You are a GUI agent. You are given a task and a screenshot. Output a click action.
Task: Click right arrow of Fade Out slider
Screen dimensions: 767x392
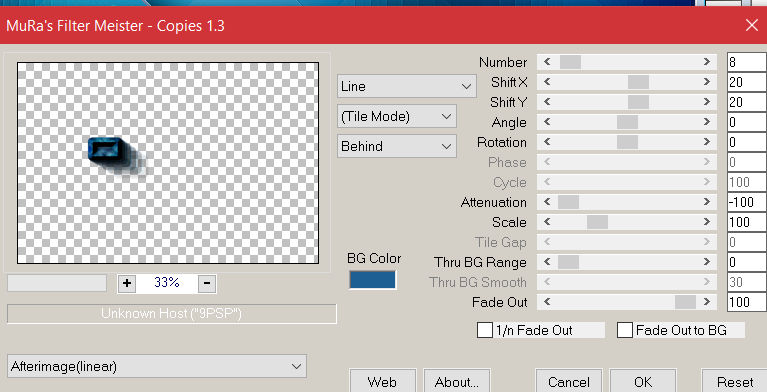coord(707,302)
